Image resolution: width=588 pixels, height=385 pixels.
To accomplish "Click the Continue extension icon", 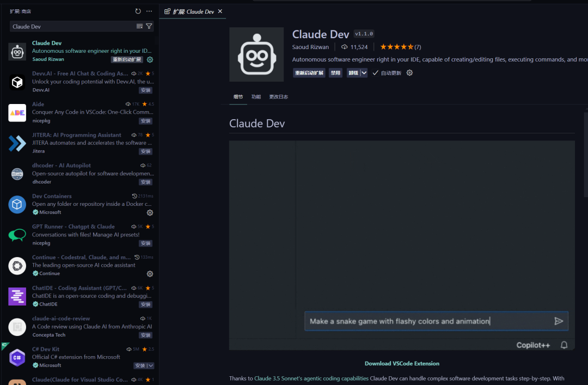I will pyautogui.click(x=17, y=266).
